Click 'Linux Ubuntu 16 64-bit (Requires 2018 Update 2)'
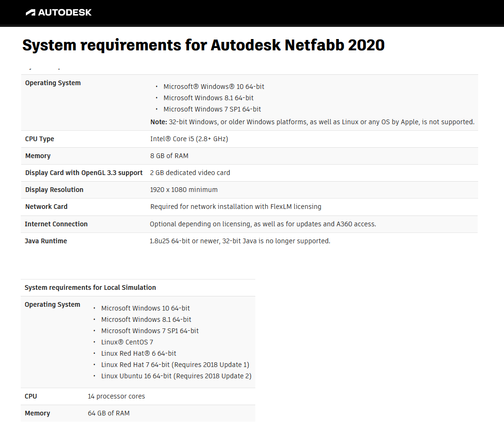504x439 pixels. (176, 376)
